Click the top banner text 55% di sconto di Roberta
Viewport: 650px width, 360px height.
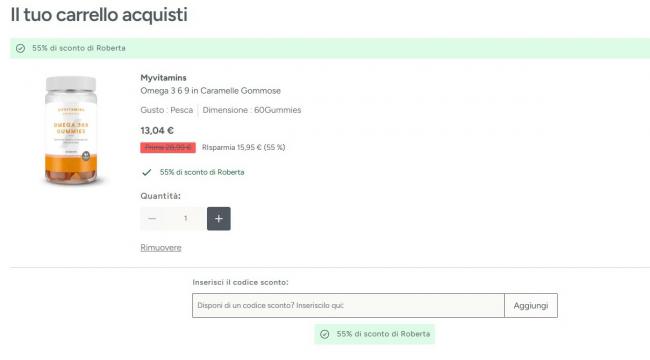point(79,48)
